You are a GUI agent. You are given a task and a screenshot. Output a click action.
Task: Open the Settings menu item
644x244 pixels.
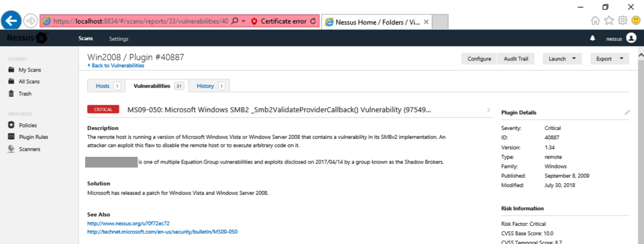(119, 39)
